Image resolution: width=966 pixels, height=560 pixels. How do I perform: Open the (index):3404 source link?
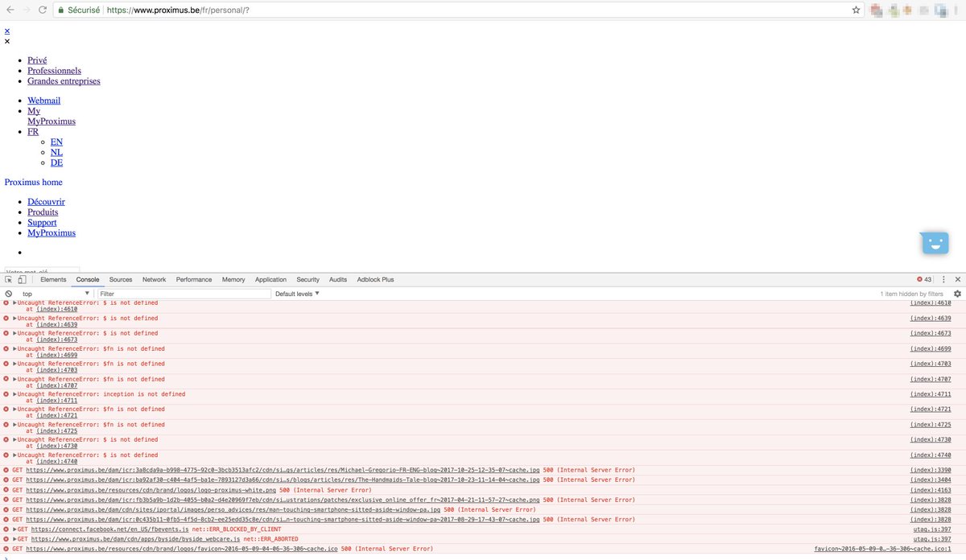pos(931,480)
